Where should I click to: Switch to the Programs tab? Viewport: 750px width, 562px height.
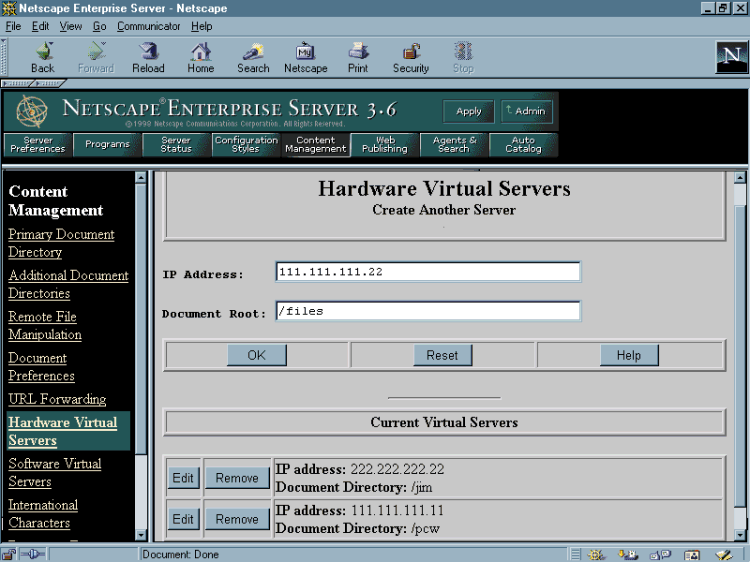click(x=108, y=144)
